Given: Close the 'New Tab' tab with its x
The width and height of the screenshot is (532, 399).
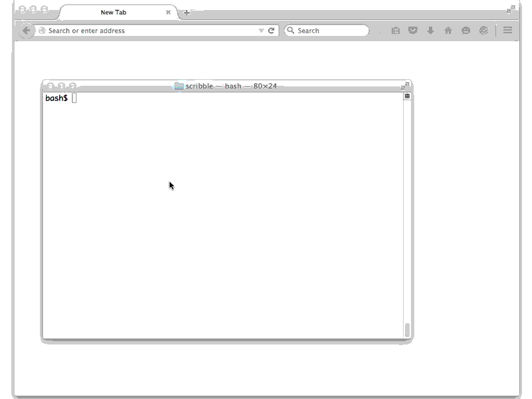Looking at the screenshot, I should point(168,12).
